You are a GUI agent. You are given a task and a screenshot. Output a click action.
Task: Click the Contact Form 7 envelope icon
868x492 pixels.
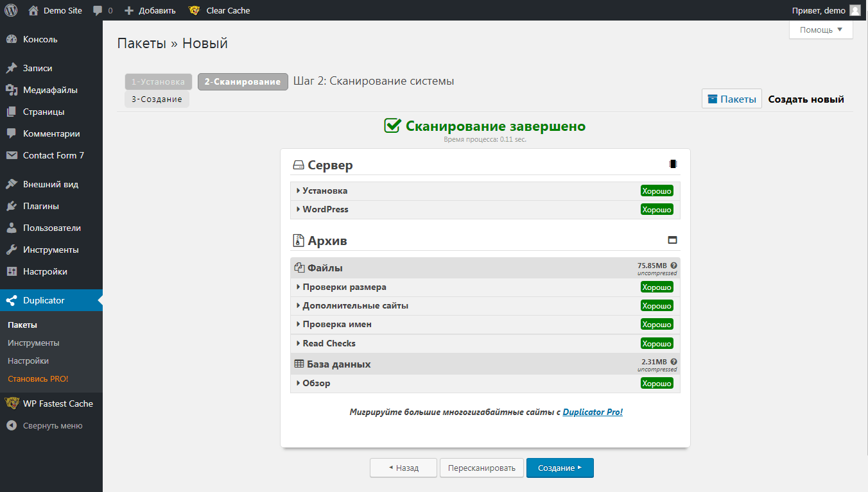12,155
